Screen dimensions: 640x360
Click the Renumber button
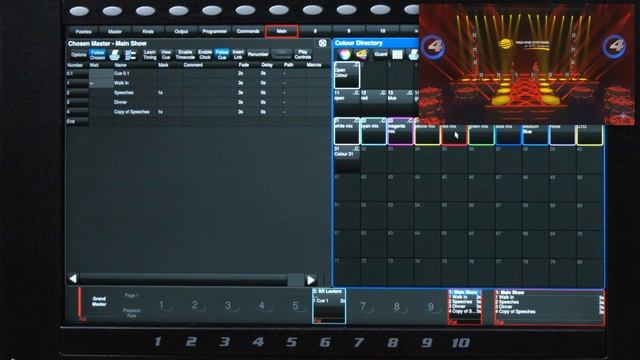point(258,55)
